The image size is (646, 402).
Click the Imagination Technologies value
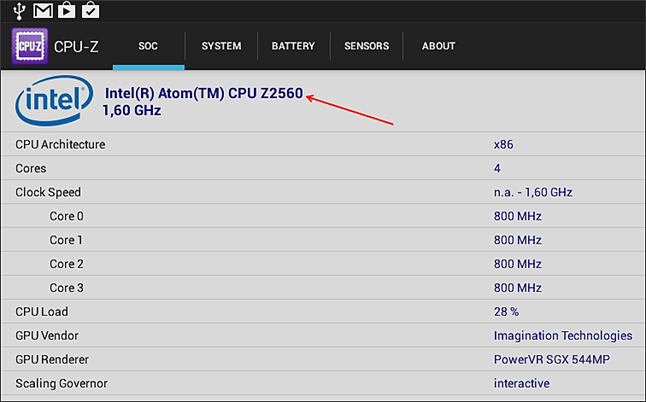(x=563, y=336)
